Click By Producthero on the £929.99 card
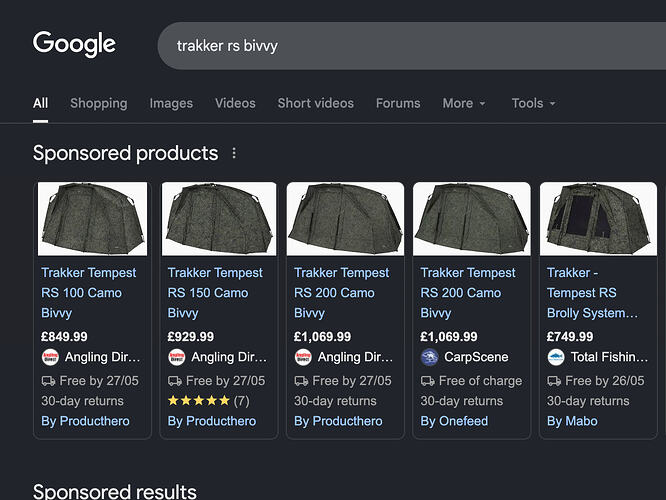The image size is (666, 500). 212,421
